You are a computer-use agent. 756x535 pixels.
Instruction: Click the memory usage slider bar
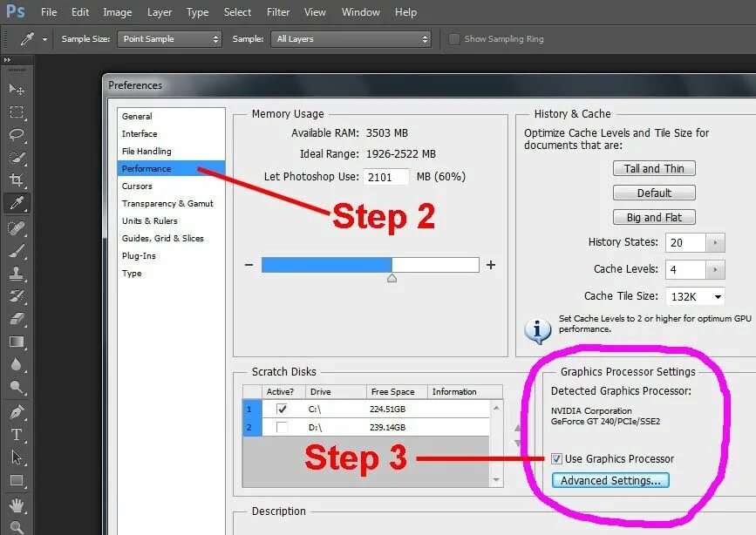tap(371, 265)
